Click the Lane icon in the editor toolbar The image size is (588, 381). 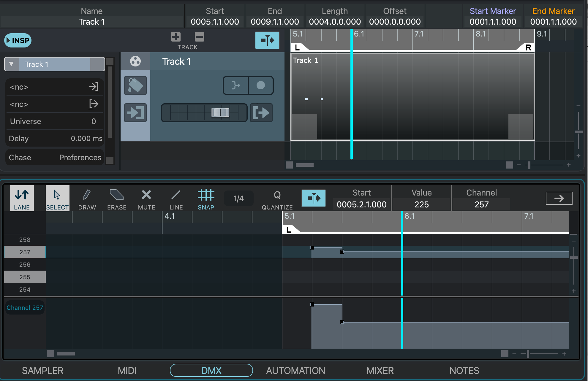pyautogui.click(x=21, y=198)
